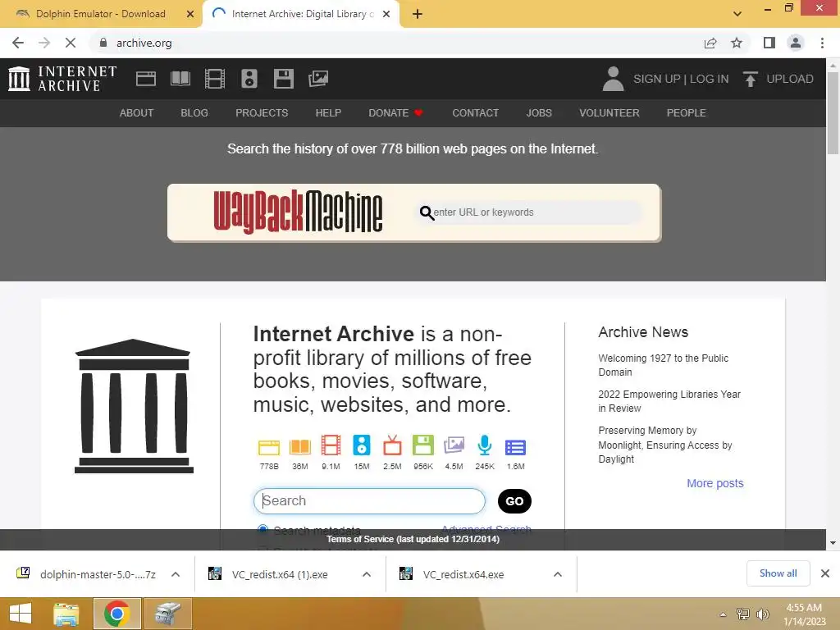Open CONTACT in Archive menu

[x=475, y=113]
